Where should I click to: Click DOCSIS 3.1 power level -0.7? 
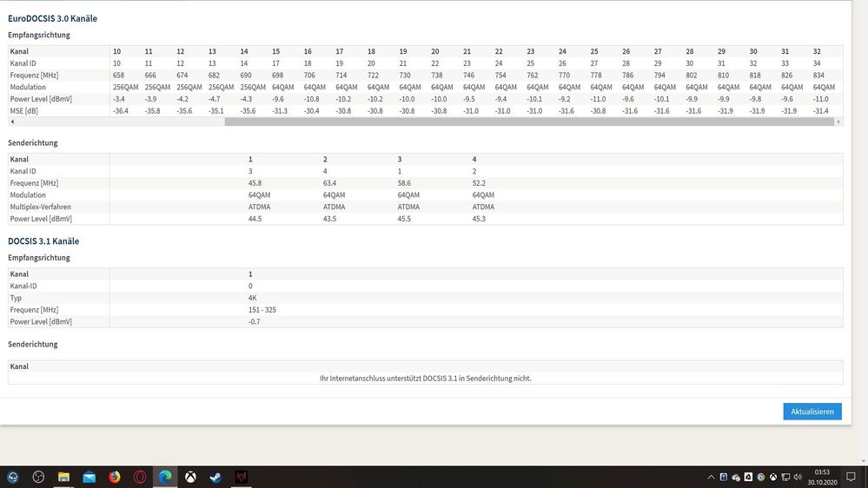click(x=254, y=321)
